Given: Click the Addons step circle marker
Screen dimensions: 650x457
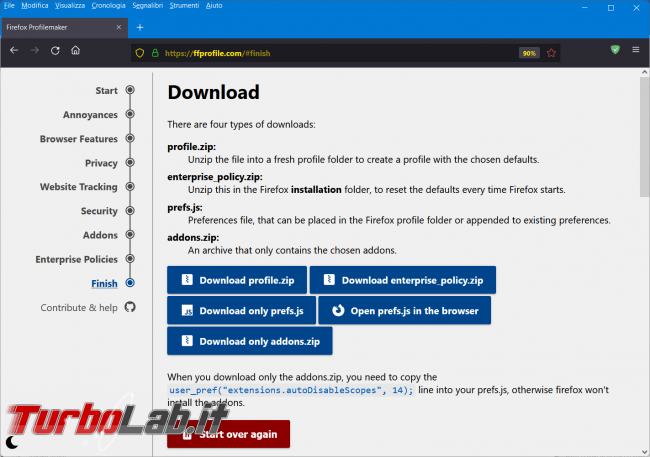Looking at the screenshot, I should tap(130, 235).
